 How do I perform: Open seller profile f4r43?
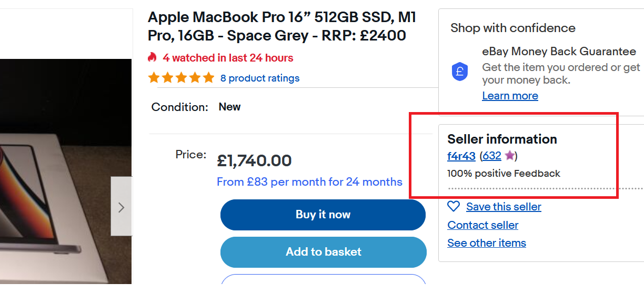pos(461,156)
